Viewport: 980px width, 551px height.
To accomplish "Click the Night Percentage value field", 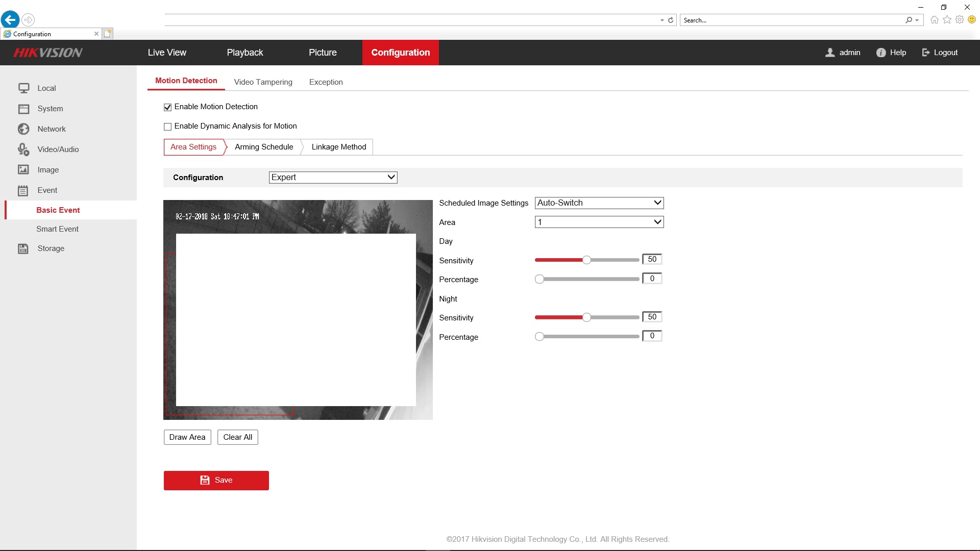I will (652, 336).
